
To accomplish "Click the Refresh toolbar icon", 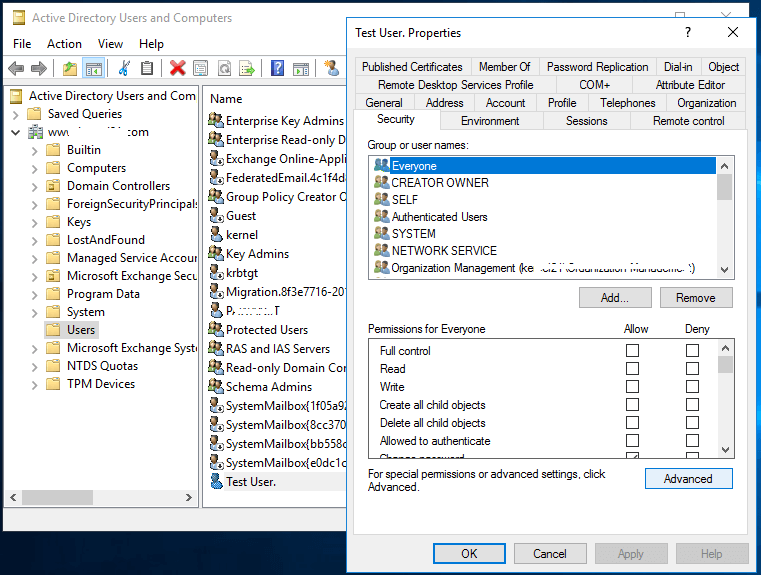I will coord(224,68).
